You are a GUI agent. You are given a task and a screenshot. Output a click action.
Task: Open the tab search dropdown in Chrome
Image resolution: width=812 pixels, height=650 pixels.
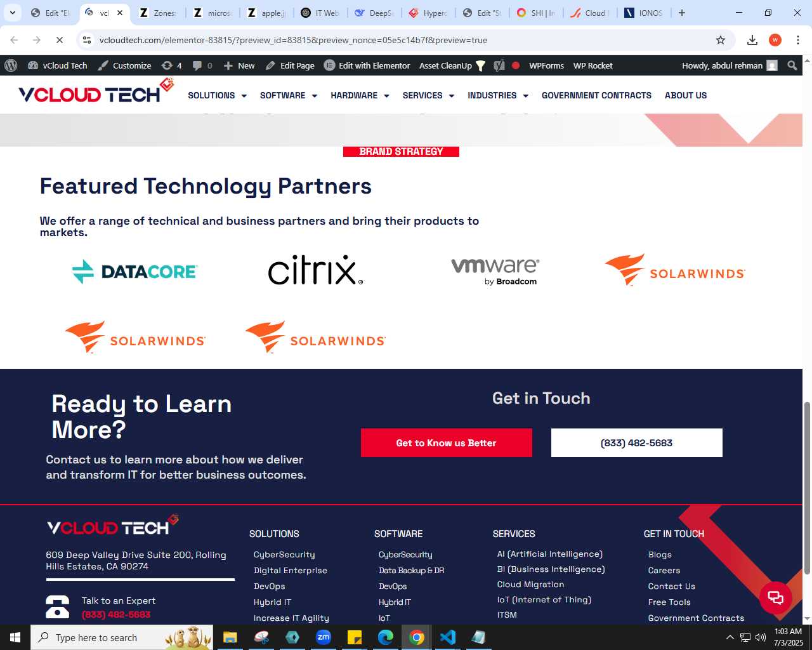[x=12, y=13]
